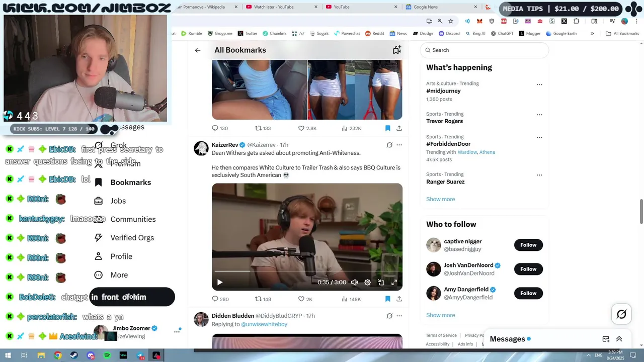The height and width of the screenshot is (362, 644).
Task: Show more under Who to follow
Action: [440, 315]
